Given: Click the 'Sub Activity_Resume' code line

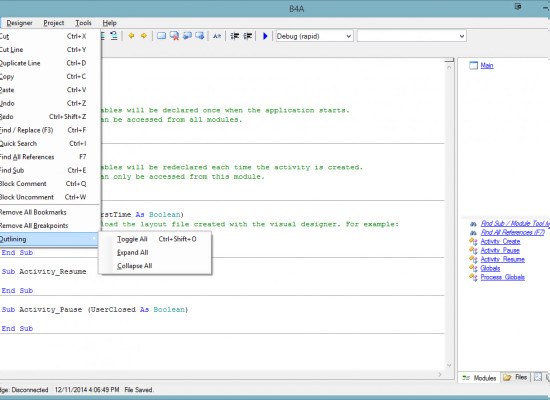Looking at the screenshot, I should (44, 272).
